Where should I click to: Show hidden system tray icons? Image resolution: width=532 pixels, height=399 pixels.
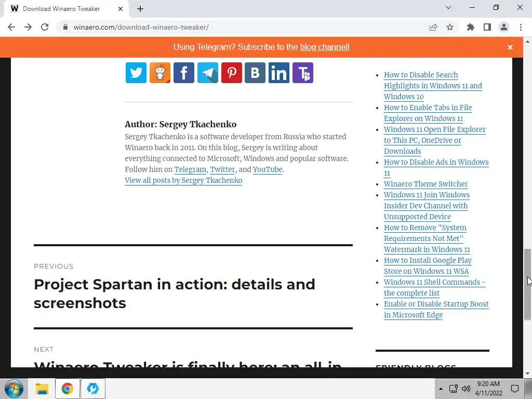[x=441, y=389]
